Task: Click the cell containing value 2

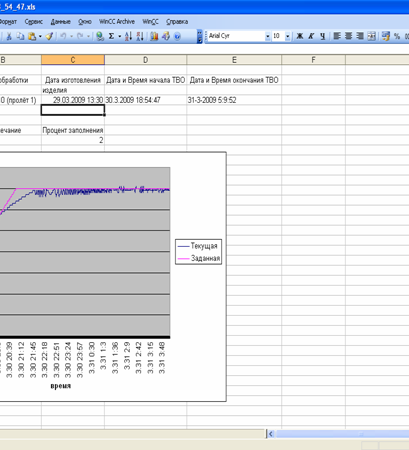Action: 73,140
